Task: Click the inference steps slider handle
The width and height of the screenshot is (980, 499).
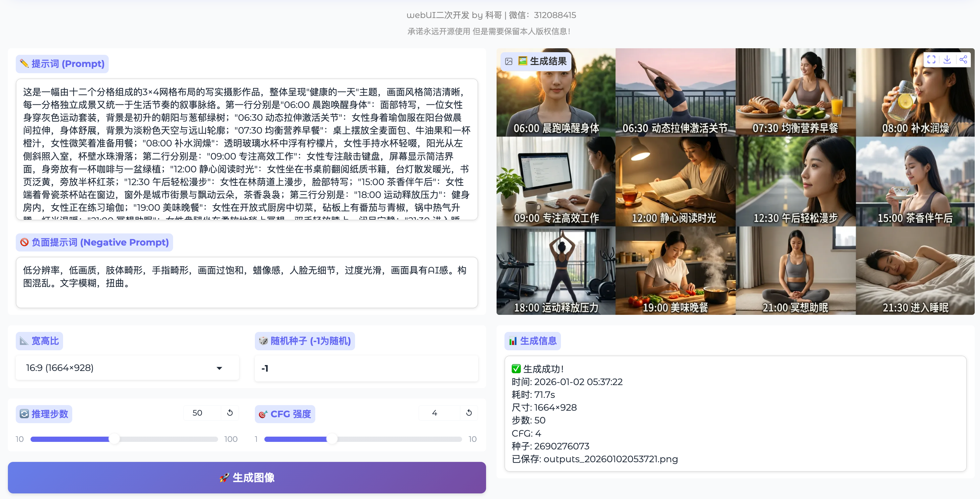Action: 114,439
